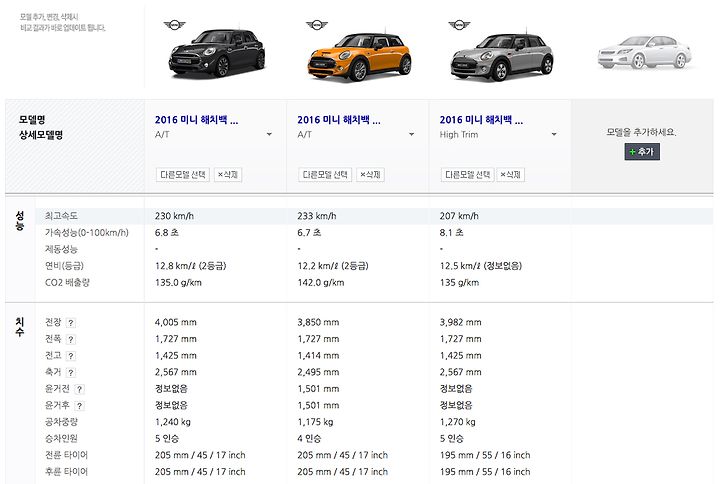
Task: Open the 2016 미니 해치백 link above High Trim
Action: pyautogui.click(x=481, y=120)
